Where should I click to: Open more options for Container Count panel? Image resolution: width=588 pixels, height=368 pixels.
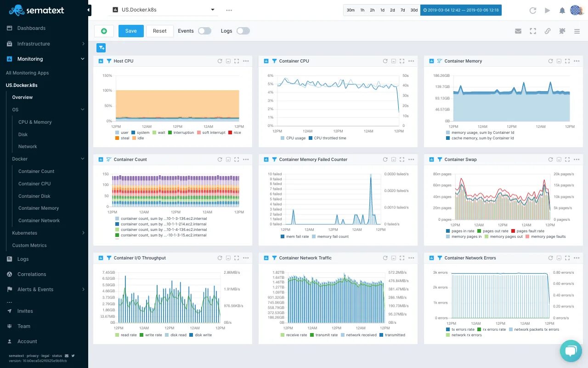coord(246,159)
